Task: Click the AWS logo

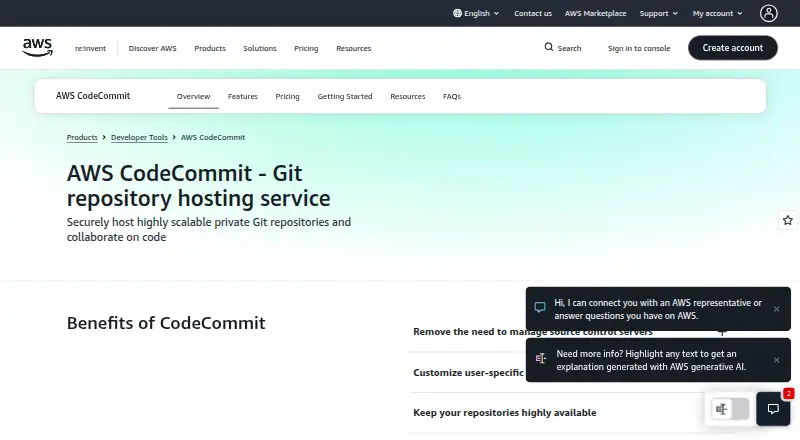Action: point(37,47)
